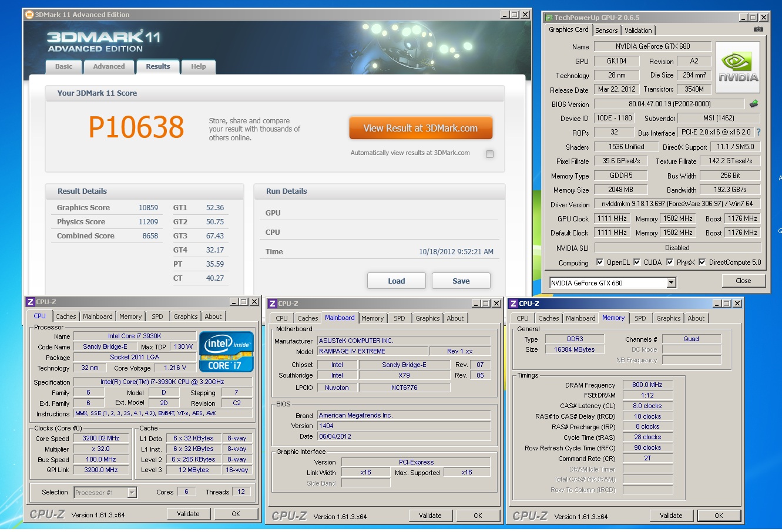The width and height of the screenshot is (782, 532).
Task: Open About tab in CPU-Z CPU window
Action: point(213,316)
